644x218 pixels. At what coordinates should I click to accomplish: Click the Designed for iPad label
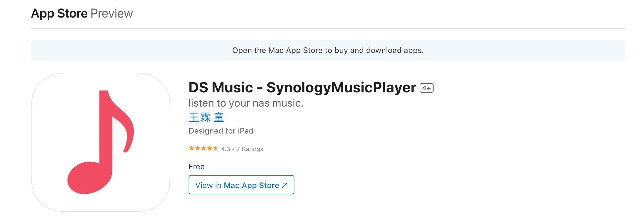click(x=221, y=131)
